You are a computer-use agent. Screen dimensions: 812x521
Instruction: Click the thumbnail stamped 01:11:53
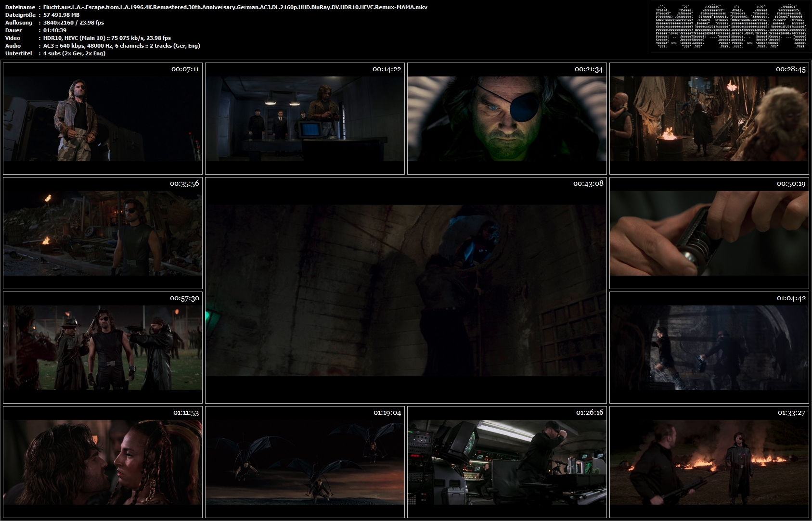(x=103, y=462)
